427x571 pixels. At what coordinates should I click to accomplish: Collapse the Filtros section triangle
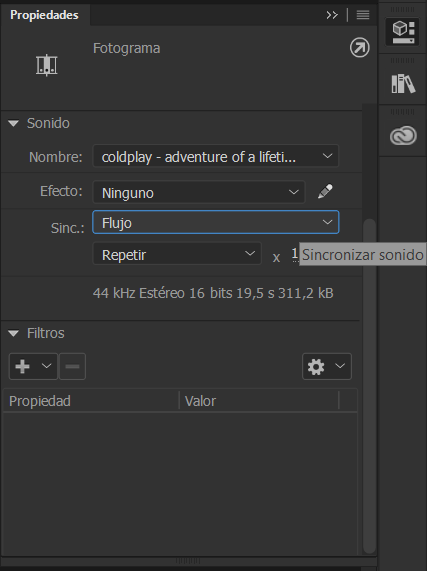pyautogui.click(x=13, y=333)
